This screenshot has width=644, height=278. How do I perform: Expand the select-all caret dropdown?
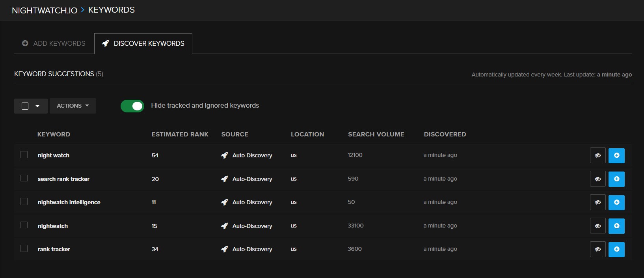[37, 106]
